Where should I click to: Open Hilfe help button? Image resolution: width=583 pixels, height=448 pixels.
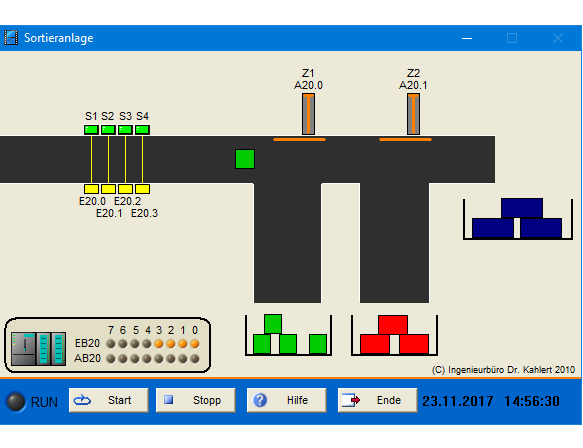coord(287,400)
